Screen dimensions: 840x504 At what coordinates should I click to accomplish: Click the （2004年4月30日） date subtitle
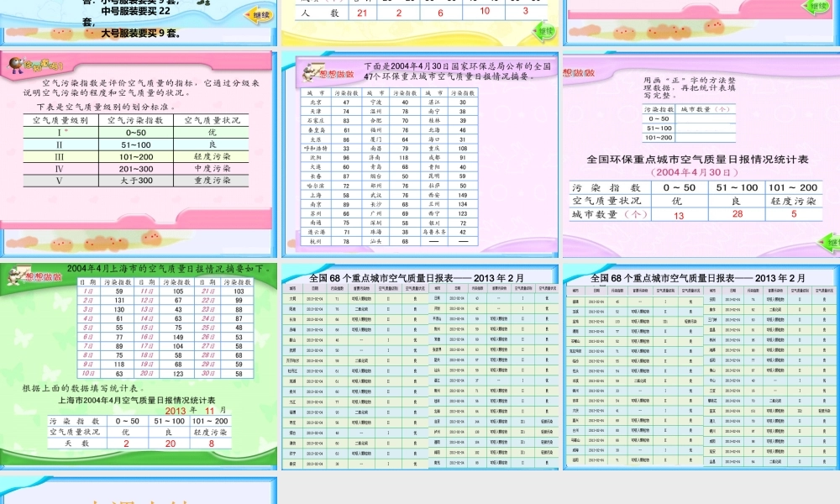click(695, 172)
